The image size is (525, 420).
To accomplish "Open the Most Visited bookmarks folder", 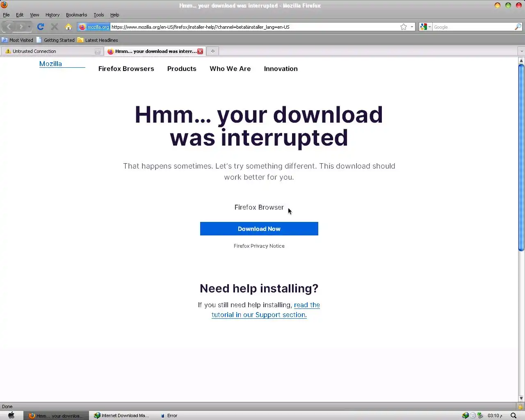I will pyautogui.click(x=17, y=40).
